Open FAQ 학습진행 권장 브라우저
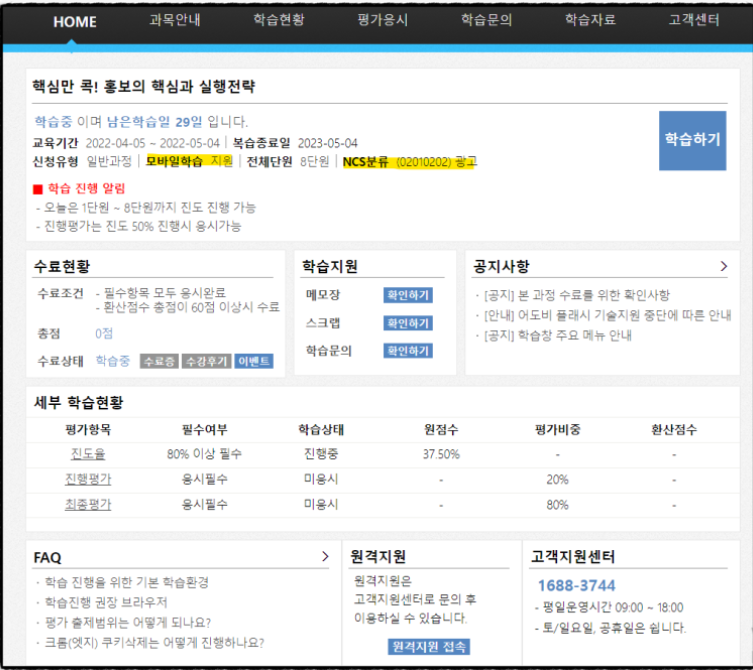This screenshot has width=753, height=670. (x=106, y=602)
